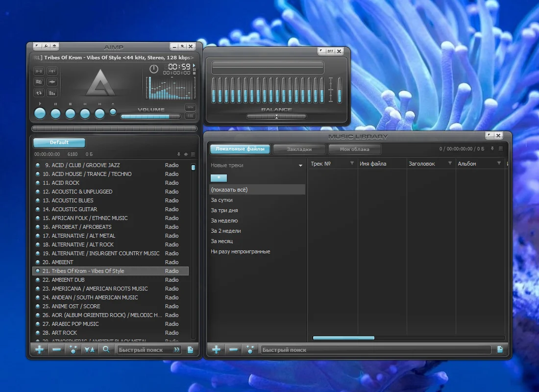Click the power/shutdown timer icon
The image size is (539, 392).
coord(154,69)
